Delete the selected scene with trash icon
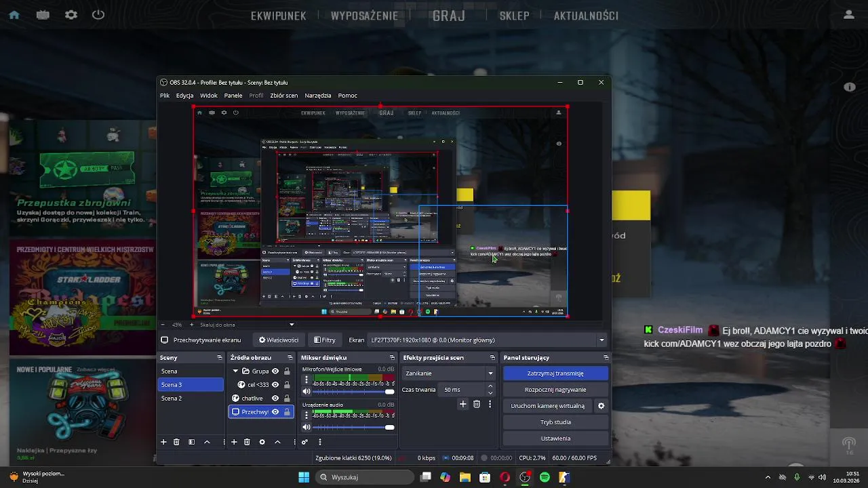Screen dimensions: 868x488 [x=176, y=442]
